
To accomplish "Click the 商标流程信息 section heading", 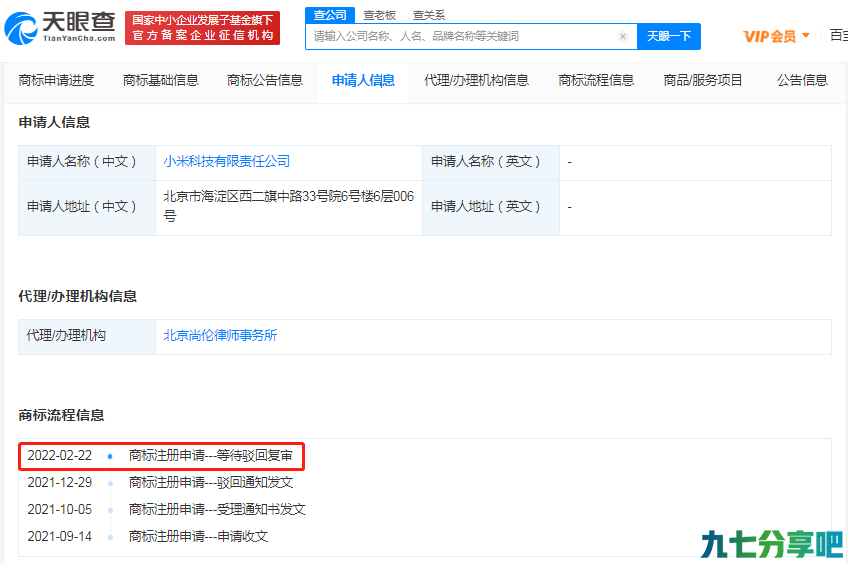I will pyautogui.click(x=61, y=415).
